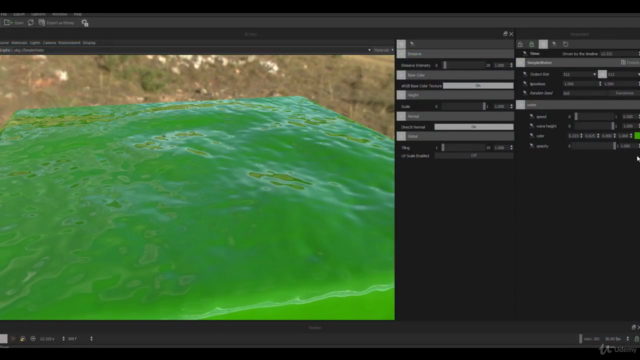640x360 pixels.
Task: Click the pin icon beside Time
Action: [x=525, y=54]
